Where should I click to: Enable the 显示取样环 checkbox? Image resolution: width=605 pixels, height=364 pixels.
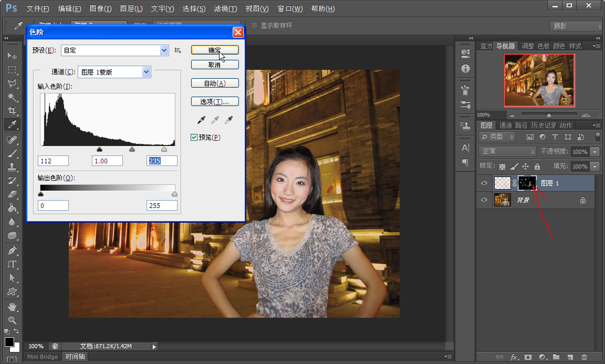(254, 26)
